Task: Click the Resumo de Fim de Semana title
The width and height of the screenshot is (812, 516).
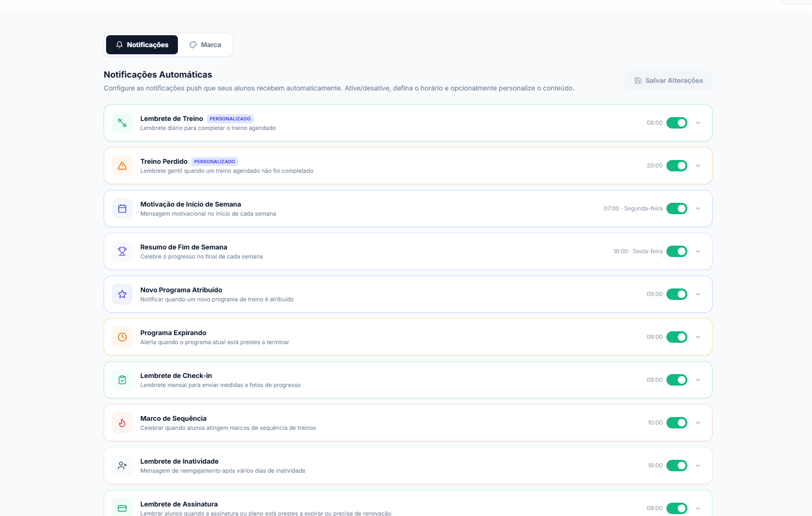Action: pos(184,247)
